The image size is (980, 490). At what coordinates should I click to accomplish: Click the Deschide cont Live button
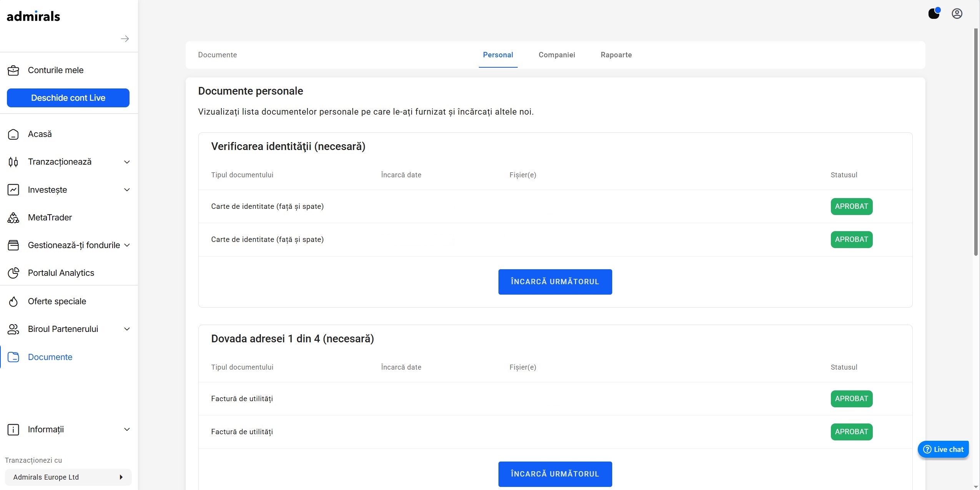[x=68, y=98]
